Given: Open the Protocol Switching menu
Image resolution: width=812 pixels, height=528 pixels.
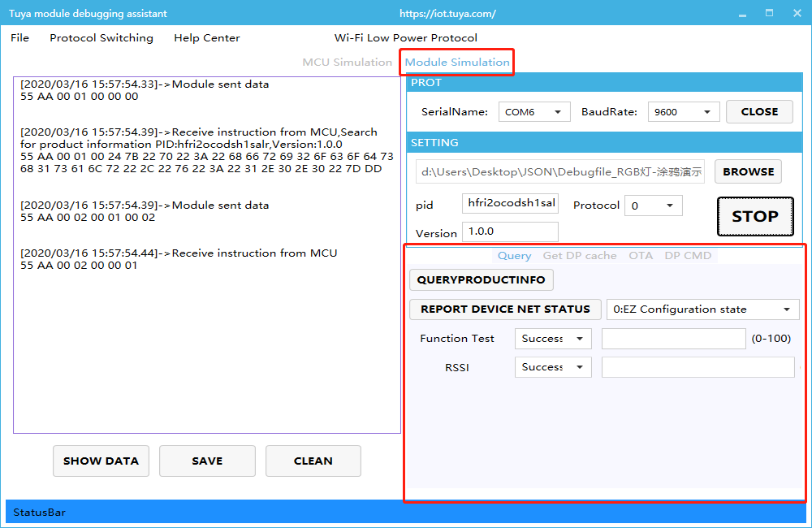Looking at the screenshot, I should (x=101, y=38).
